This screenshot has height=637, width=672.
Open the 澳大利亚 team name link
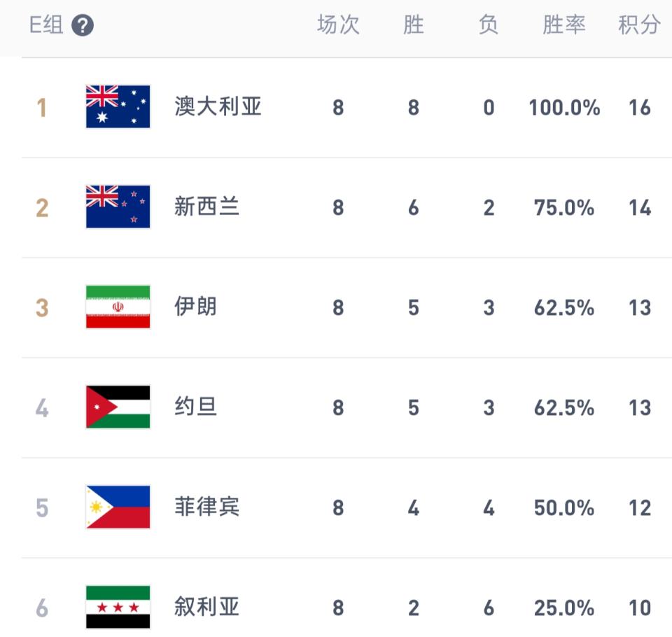point(218,106)
